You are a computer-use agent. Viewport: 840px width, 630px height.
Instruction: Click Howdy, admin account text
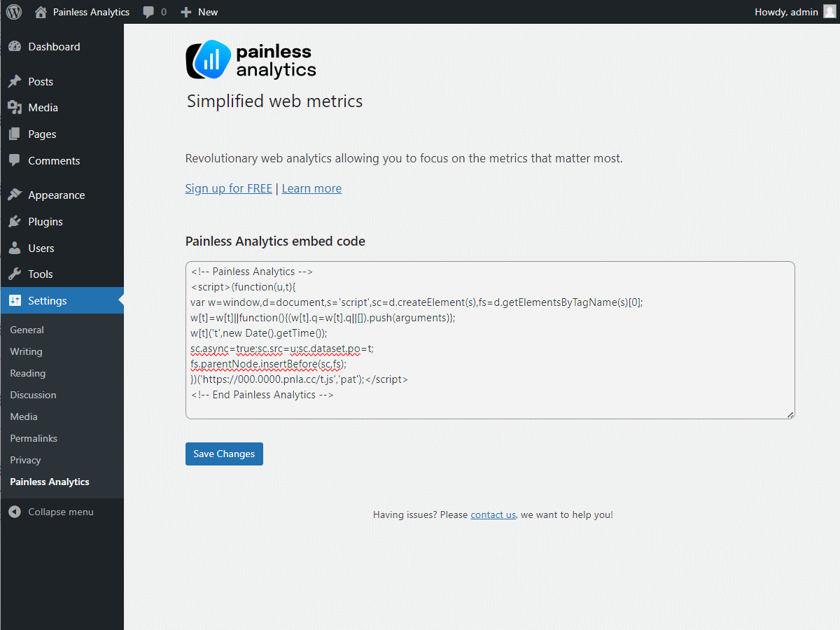pyautogui.click(x=786, y=12)
